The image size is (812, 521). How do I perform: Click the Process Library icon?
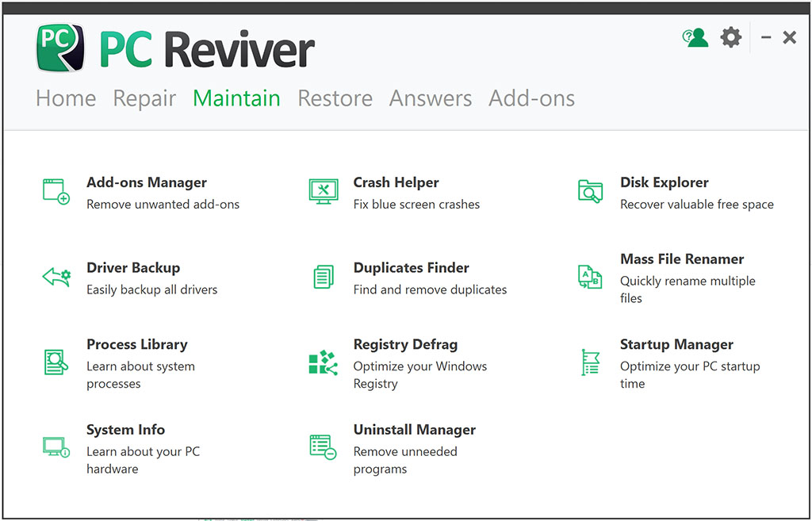[x=56, y=362]
